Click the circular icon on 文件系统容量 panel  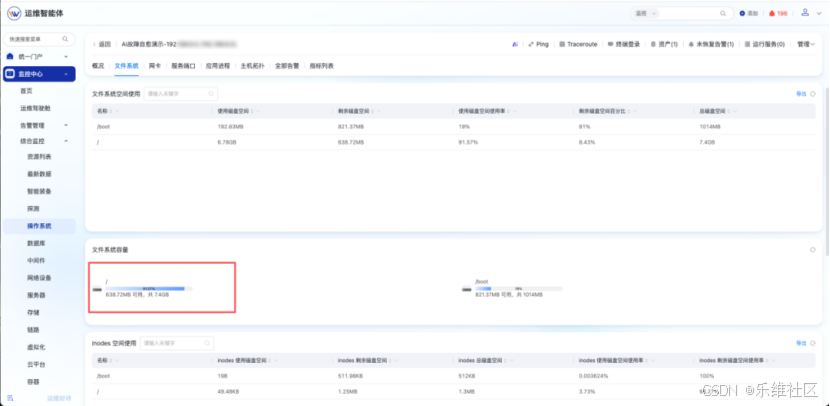[x=813, y=250]
